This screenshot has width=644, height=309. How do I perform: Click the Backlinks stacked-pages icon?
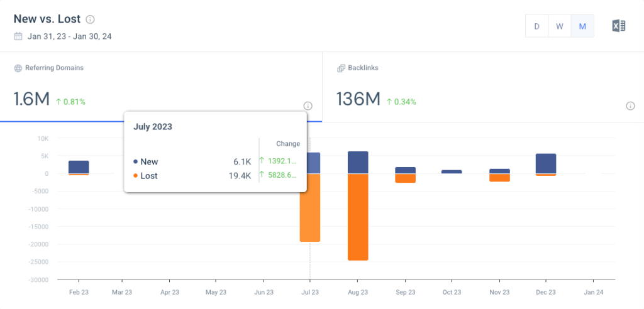[x=341, y=68]
